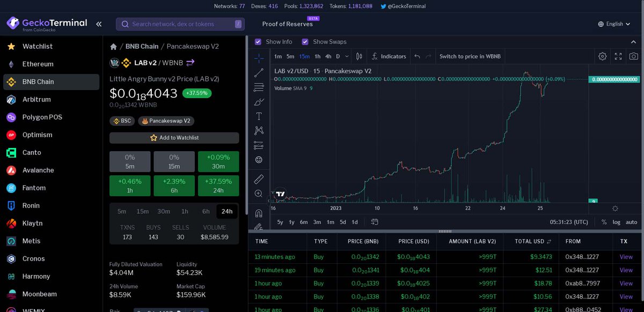Screen dimensions: 644x312
Task: Select the ruler measure tool
Action: pyautogui.click(x=259, y=179)
